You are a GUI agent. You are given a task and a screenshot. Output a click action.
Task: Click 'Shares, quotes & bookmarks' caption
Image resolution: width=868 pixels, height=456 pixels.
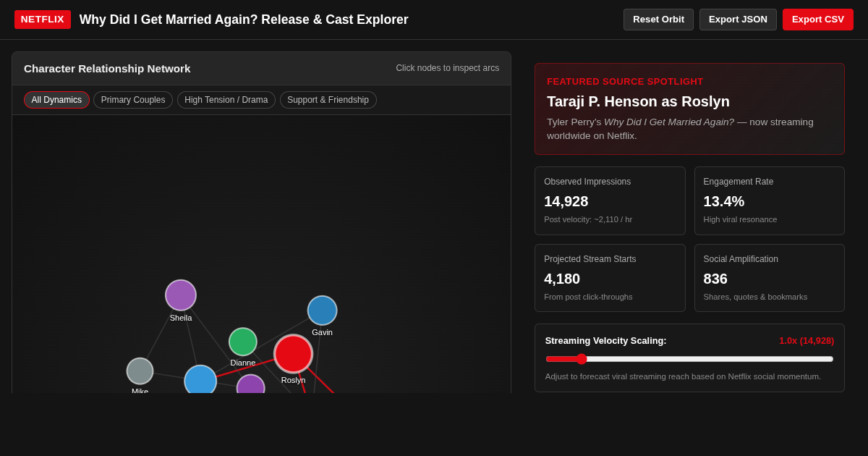point(755,297)
